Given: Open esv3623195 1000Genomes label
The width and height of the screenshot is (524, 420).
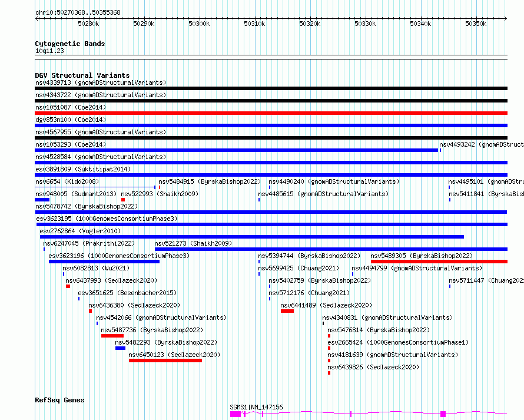Looking at the screenshot, I should [x=107, y=219].
